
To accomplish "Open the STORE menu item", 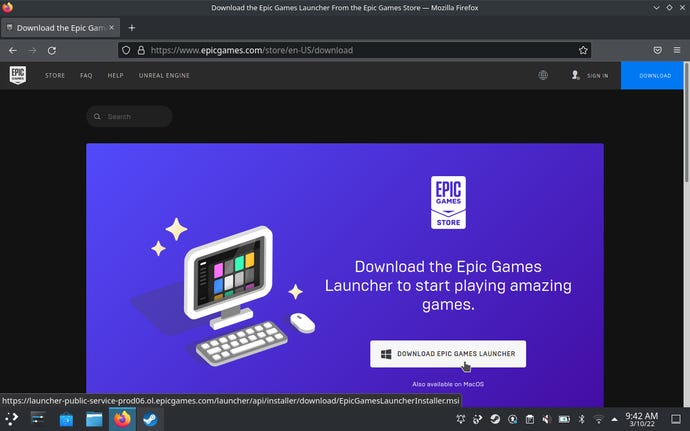I will (55, 75).
